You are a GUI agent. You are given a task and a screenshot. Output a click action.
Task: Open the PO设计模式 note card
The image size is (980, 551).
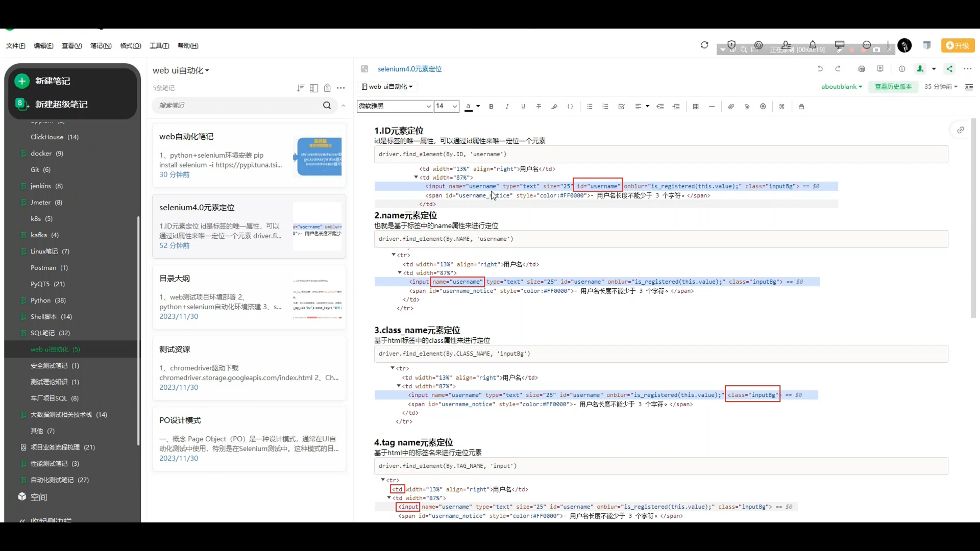pos(249,439)
